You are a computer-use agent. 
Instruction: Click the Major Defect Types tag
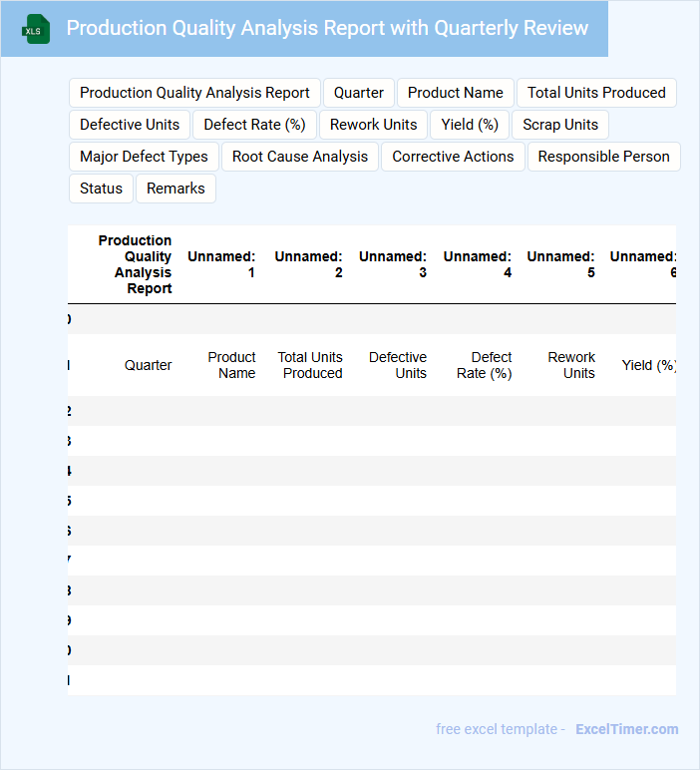(x=144, y=157)
